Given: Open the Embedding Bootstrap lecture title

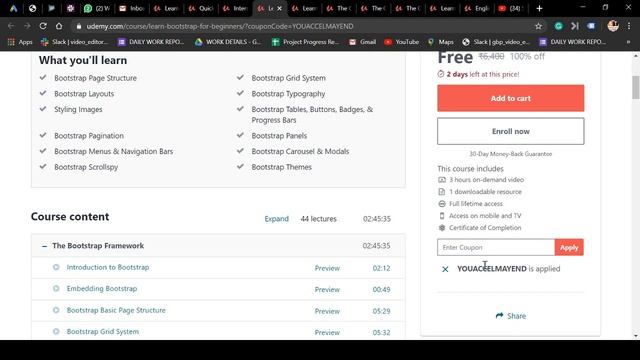Looking at the screenshot, I should [102, 289].
